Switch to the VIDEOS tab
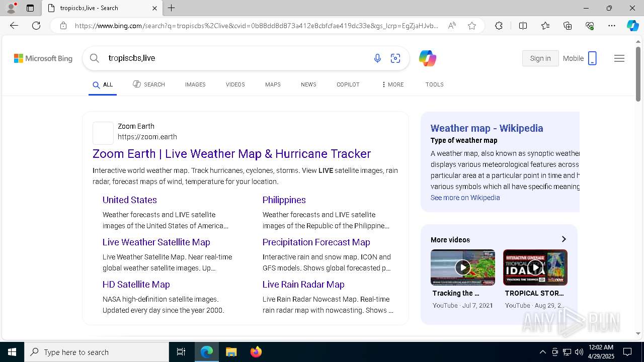The height and width of the screenshot is (362, 644). [x=235, y=84]
